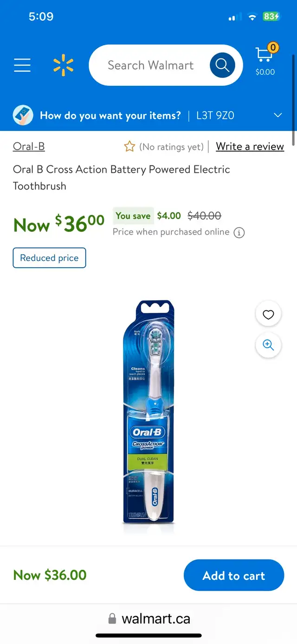Tap the 'Reduced price' badge

(49, 258)
